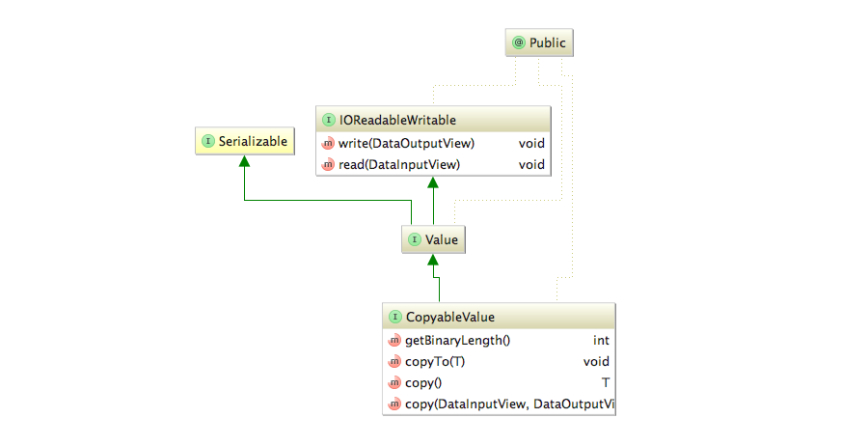
Task: Select the copyTo(T) method row
Action: [x=499, y=362]
